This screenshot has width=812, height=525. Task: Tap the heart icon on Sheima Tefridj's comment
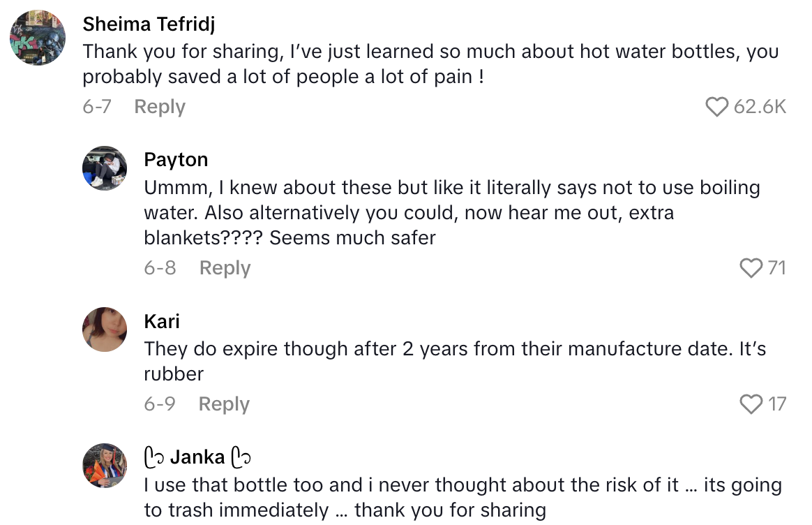[719, 106]
